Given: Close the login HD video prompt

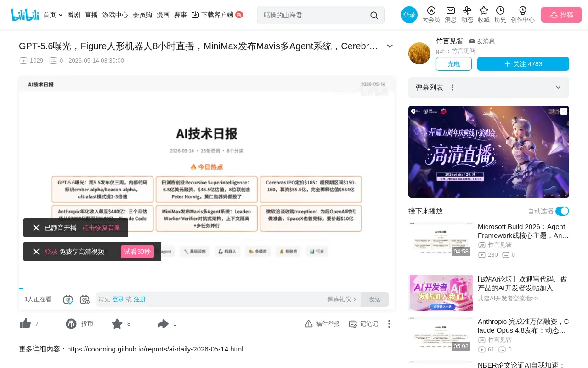Looking at the screenshot, I should (x=36, y=252).
